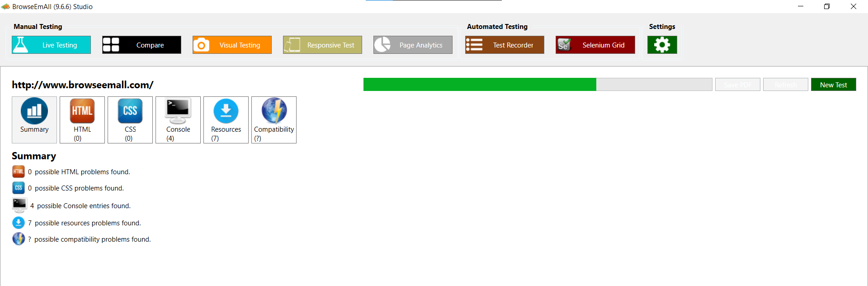Screen dimensions: 868x286
Task: Open the Compare browsers feature
Action: 142,45
